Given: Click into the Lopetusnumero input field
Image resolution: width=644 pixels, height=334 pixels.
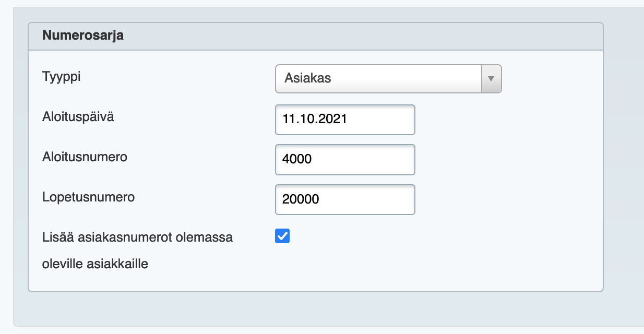Looking at the screenshot, I should tap(345, 199).
